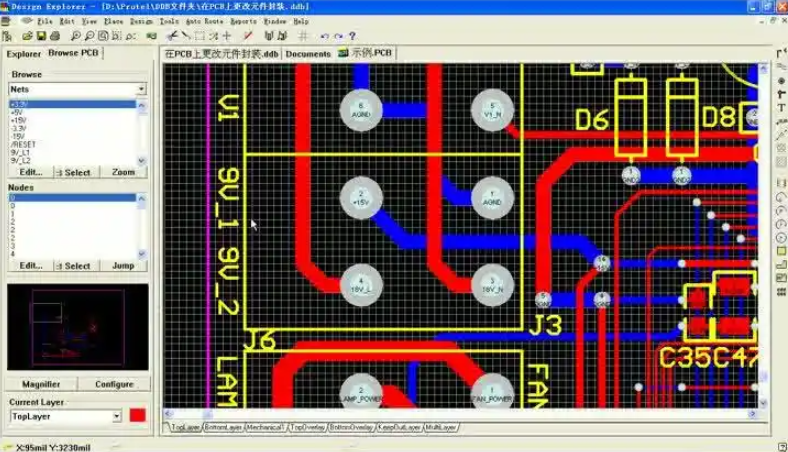788x452 pixels.
Task: Click the Redo arrow icon
Action: point(337,36)
